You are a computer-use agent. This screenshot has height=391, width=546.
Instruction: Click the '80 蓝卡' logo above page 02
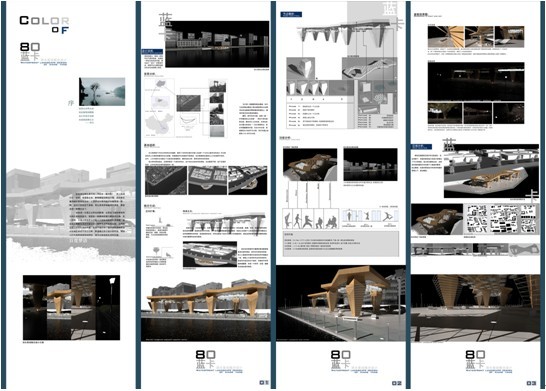pyautogui.click(x=341, y=360)
